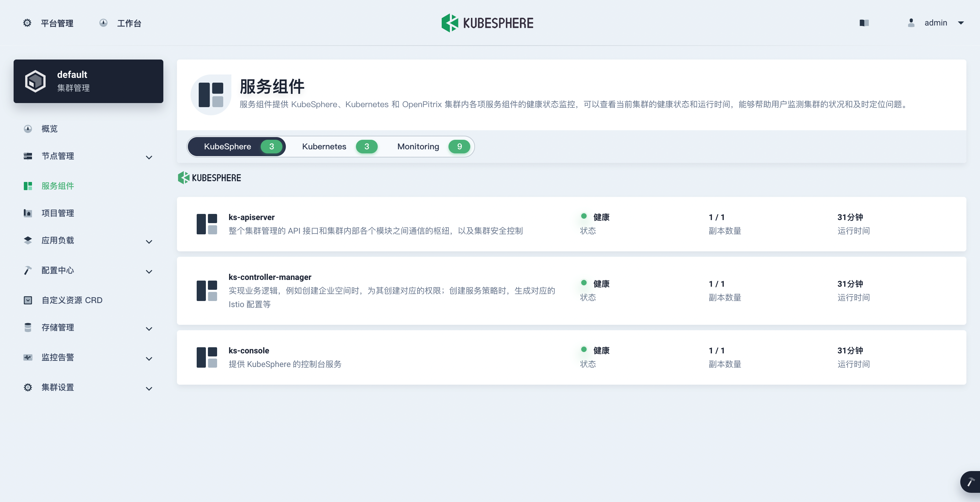The image size is (980, 502).
Task: Click the cluster settings (集群设置) gear icon
Action: pos(28,387)
